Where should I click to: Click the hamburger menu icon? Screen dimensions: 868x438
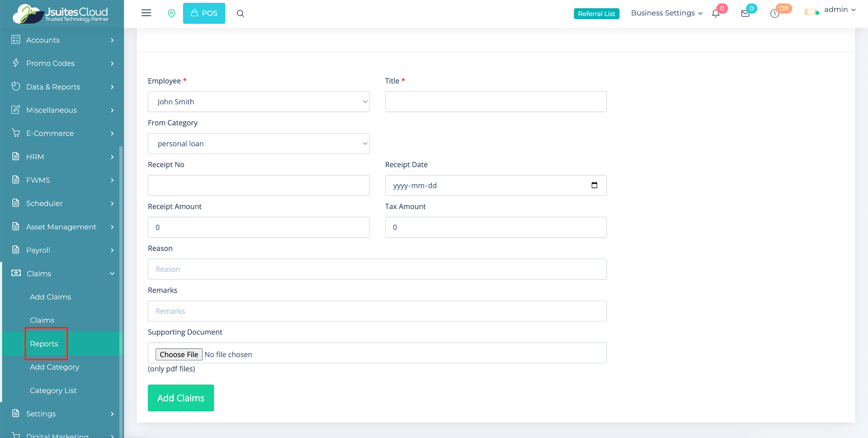tap(146, 13)
